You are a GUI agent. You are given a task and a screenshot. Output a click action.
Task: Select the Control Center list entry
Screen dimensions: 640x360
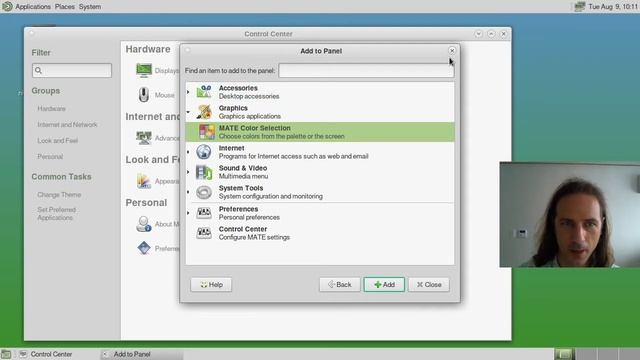[320, 233]
